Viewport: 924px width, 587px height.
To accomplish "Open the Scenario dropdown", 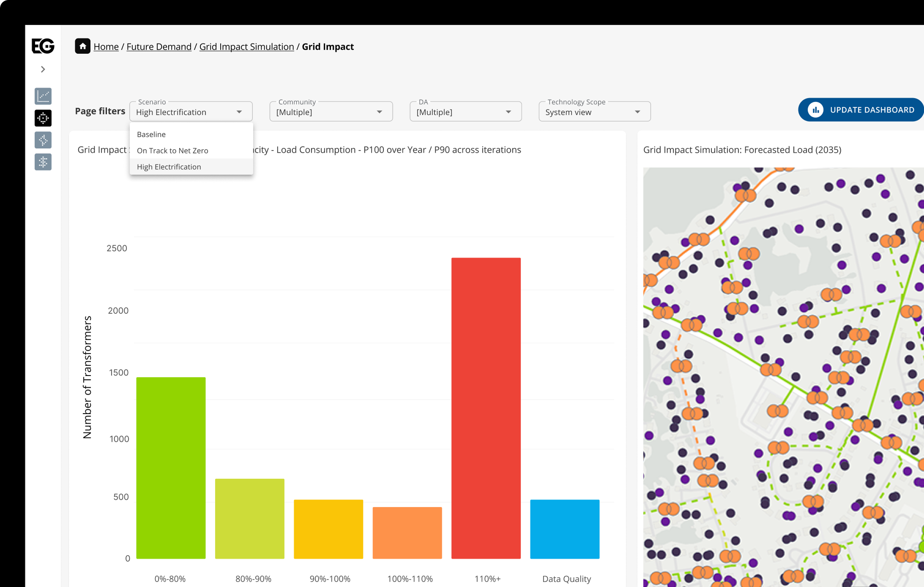I will 191,112.
